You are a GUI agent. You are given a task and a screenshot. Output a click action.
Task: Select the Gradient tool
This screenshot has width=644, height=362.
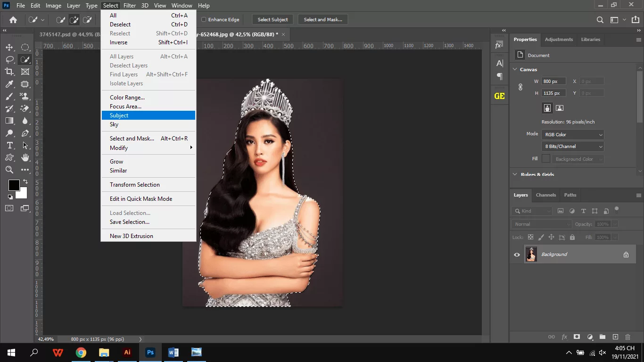pos(9,121)
